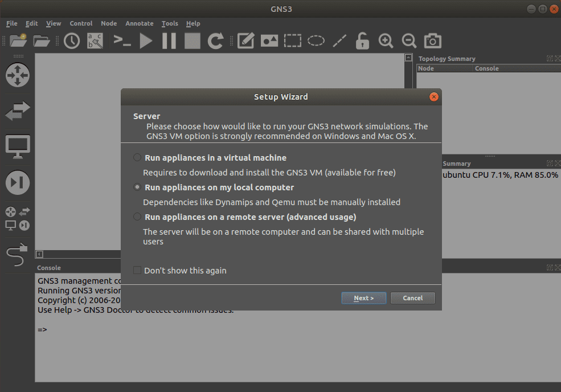Float the Topology Summary panel
The height and width of the screenshot is (392, 561).
tap(550, 58)
